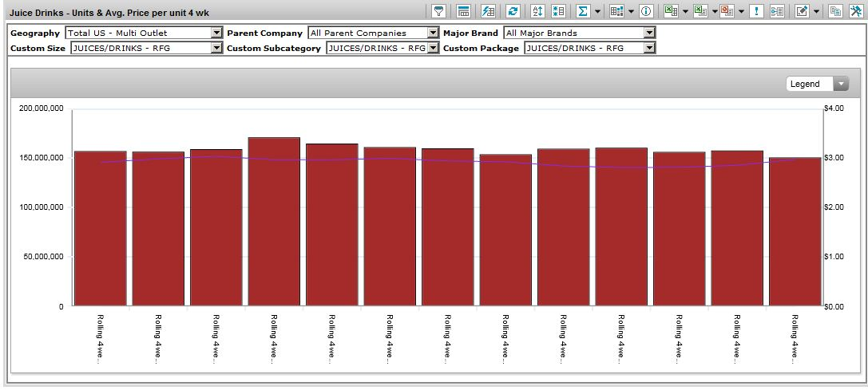This screenshot has height=390, width=868.
Task: Open the Parent Company dropdown
Action: (x=434, y=33)
